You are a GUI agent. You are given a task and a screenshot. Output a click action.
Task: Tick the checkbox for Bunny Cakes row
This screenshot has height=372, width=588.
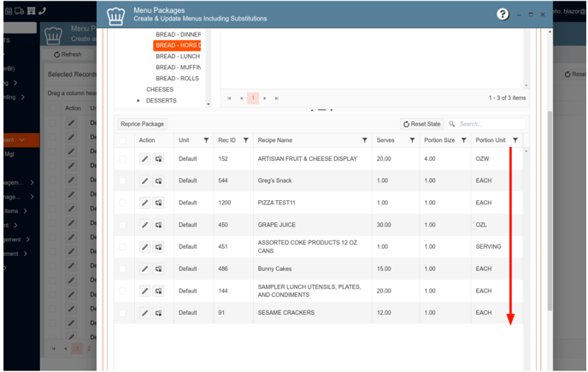123,269
